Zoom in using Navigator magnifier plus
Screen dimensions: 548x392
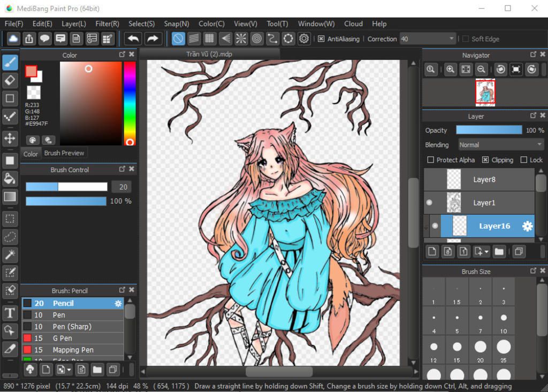pyautogui.click(x=451, y=69)
